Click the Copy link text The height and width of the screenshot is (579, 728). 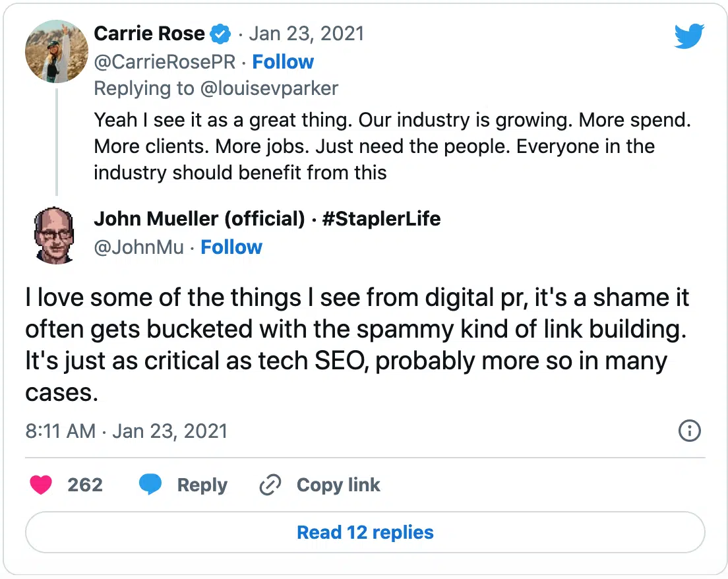[x=338, y=485]
